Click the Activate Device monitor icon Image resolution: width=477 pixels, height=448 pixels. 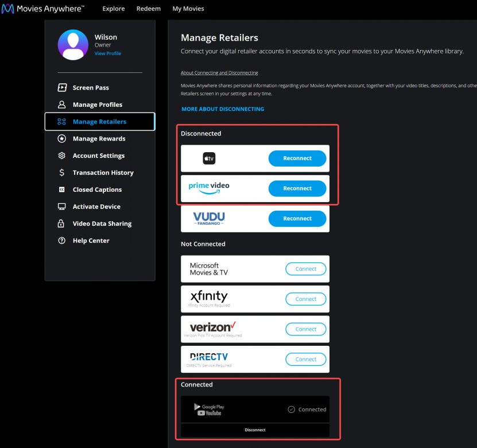click(62, 207)
